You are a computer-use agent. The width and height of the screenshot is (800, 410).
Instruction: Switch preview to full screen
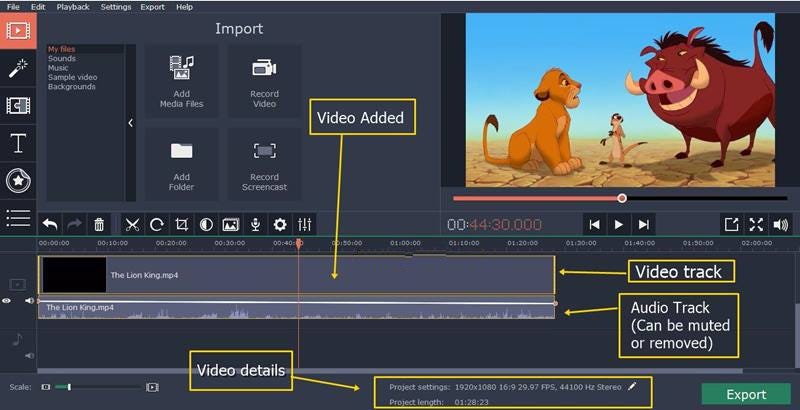(x=756, y=224)
